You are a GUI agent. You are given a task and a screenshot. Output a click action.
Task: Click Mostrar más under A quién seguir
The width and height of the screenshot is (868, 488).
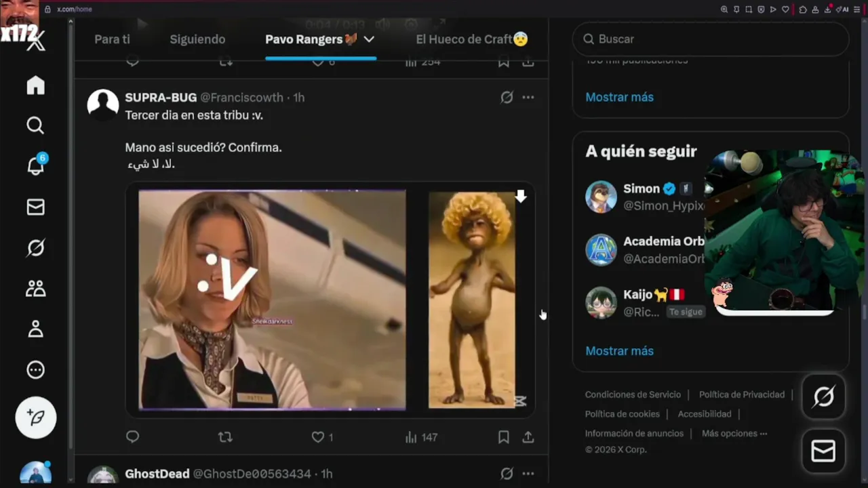pos(619,351)
